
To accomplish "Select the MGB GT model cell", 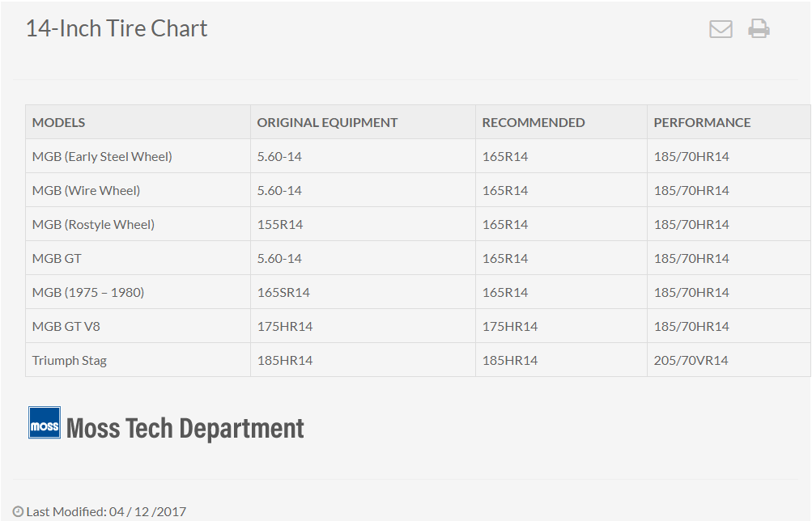I will (138, 258).
